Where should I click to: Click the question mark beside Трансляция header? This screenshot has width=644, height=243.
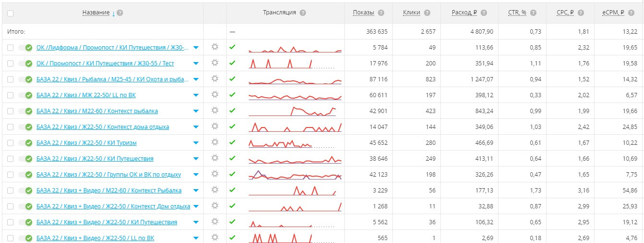point(303,13)
